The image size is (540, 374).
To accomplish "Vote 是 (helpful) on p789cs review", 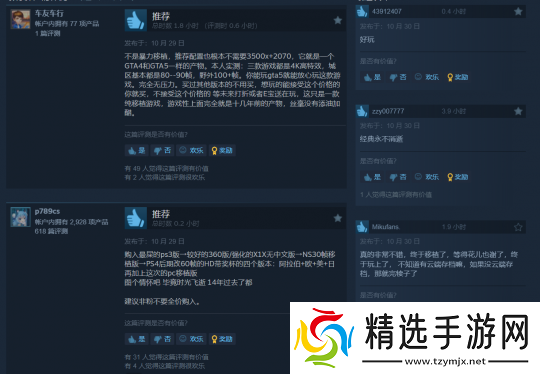I will click(136, 339).
